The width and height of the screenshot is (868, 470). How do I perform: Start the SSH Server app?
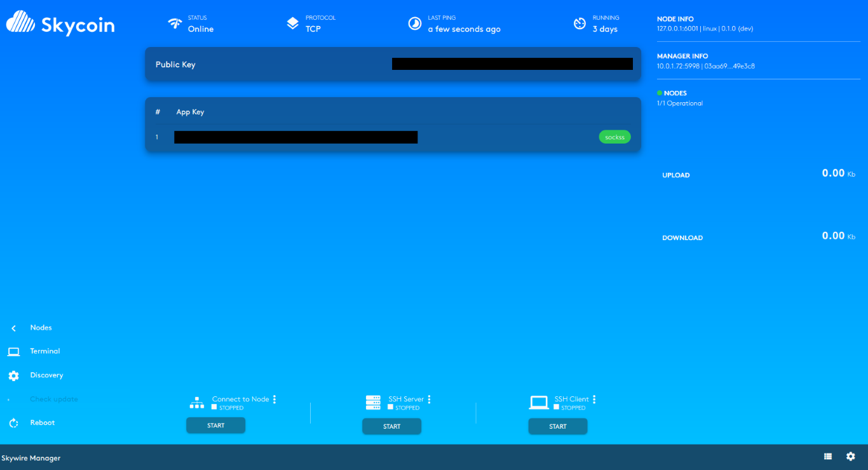click(x=391, y=427)
